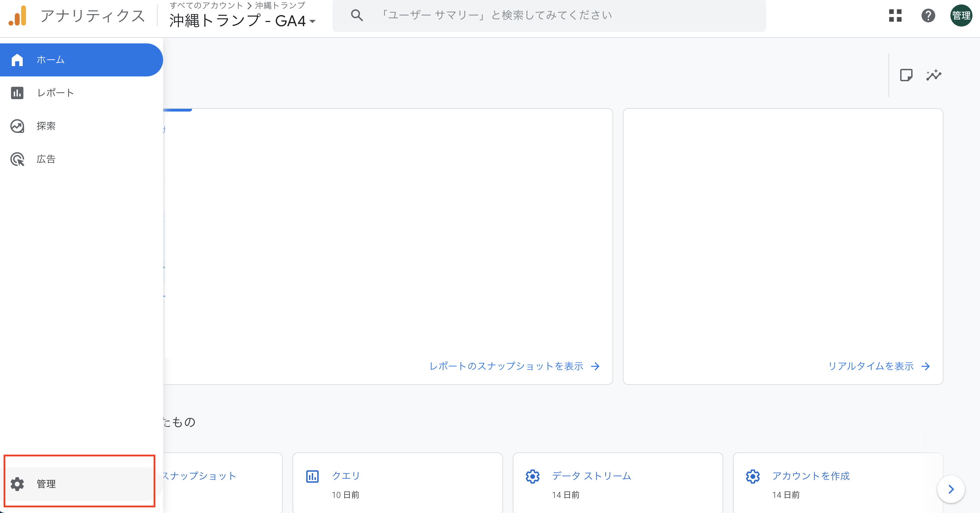Open 広告 in the sidebar
Screen dimensions: 980x513
(x=46, y=159)
